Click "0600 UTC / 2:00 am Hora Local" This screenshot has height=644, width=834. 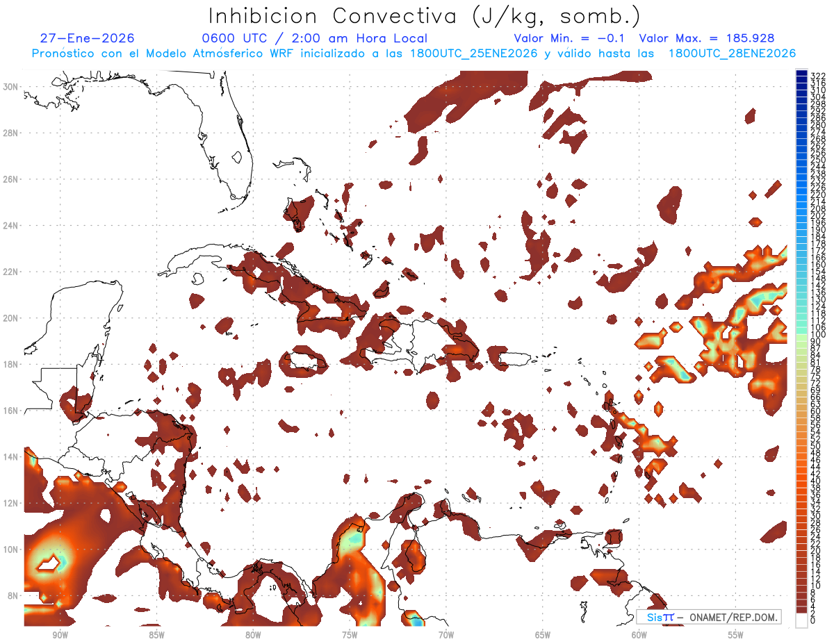[314, 38]
